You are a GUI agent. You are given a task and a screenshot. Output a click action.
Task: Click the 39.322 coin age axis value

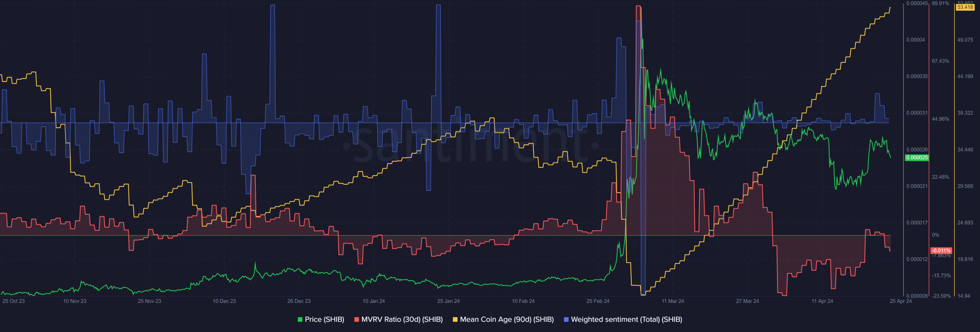click(965, 113)
